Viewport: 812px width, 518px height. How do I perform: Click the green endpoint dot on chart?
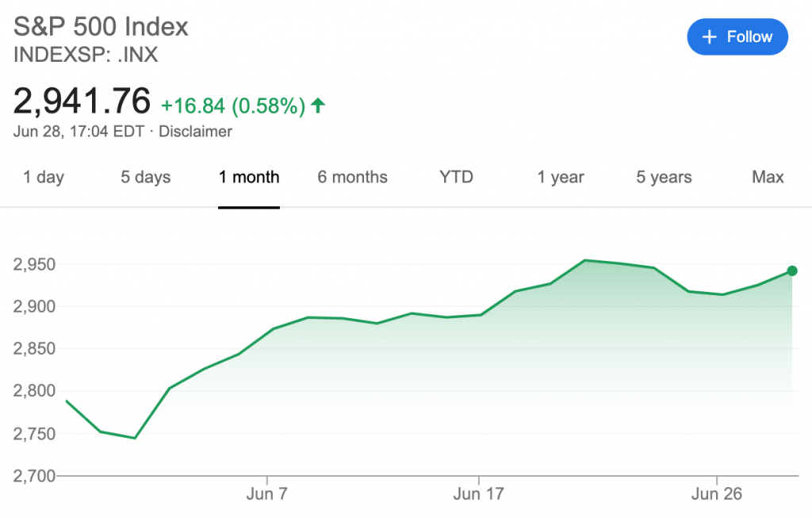[x=792, y=271]
